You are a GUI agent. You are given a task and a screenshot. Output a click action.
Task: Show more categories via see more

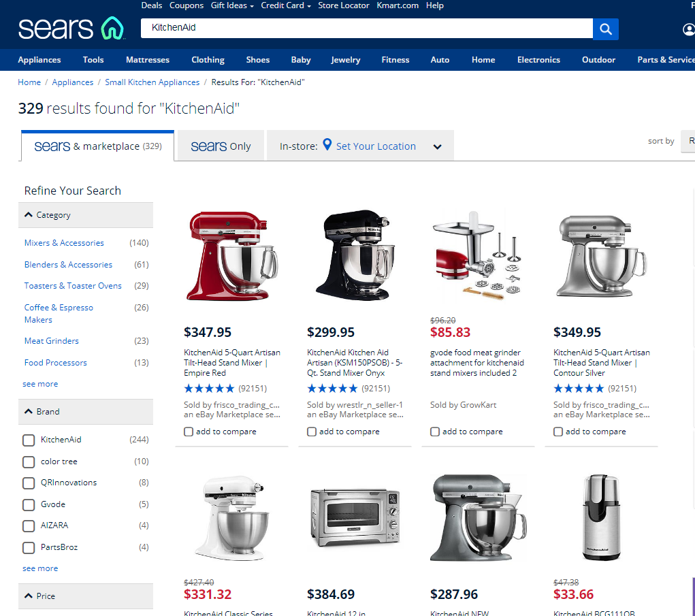(x=40, y=384)
